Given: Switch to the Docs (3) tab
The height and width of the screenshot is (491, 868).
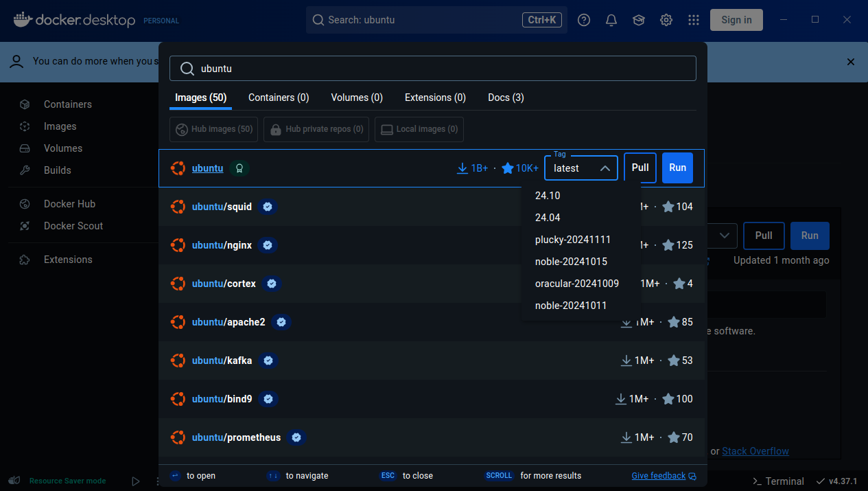Looking at the screenshot, I should 506,98.
